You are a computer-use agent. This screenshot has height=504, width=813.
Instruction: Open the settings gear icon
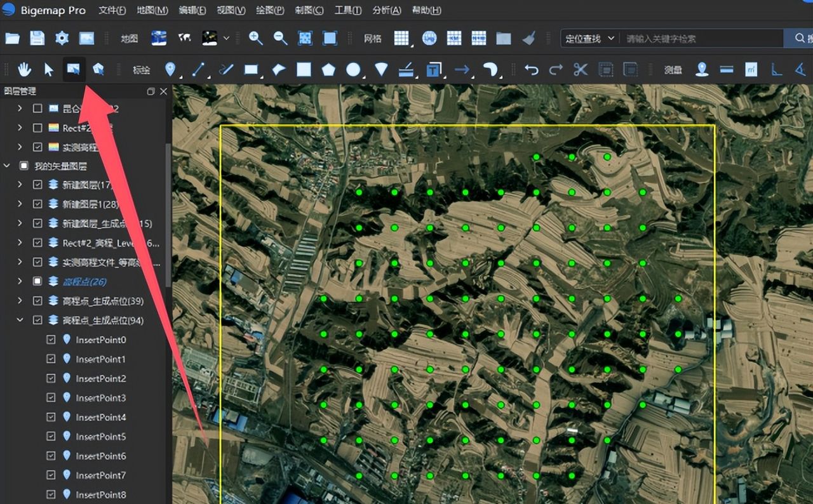(x=62, y=38)
